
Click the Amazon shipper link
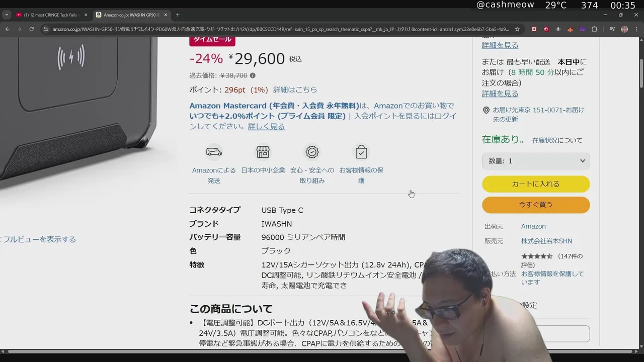click(533, 226)
